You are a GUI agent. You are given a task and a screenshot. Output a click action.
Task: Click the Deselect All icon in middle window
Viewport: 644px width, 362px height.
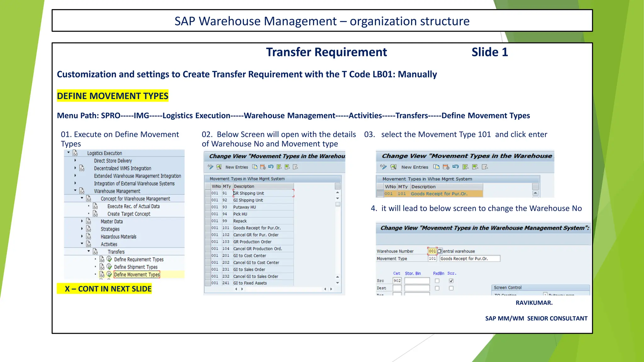click(x=295, y=167)
